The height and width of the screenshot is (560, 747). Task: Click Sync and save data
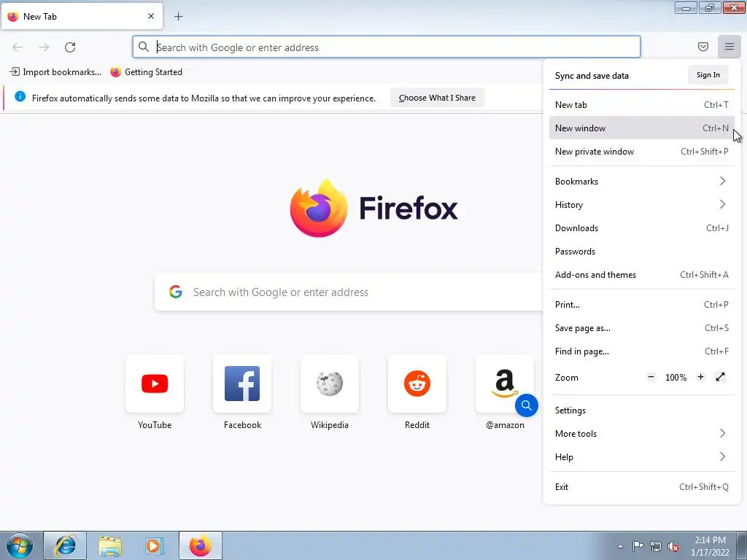592,76
